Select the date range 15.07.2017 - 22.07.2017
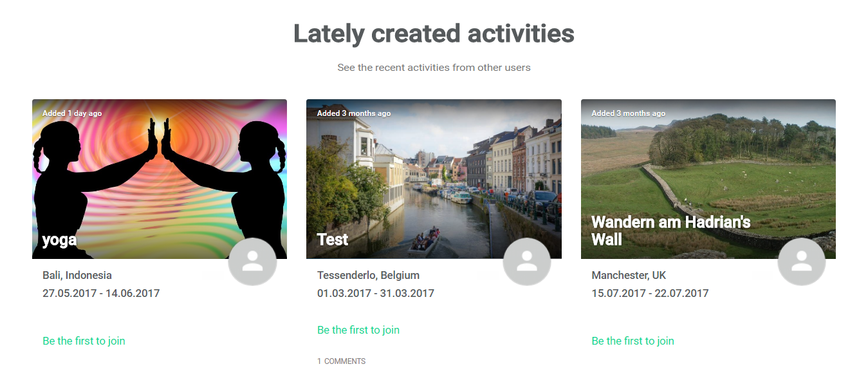Viewport: 868px width, 391px height. pyautogui.click(x=650, y=293)
